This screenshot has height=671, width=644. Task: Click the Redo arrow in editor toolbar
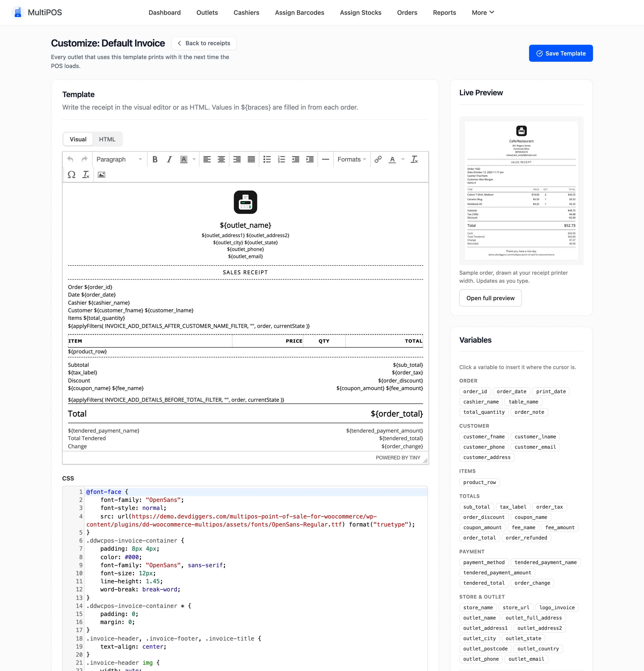84,159
